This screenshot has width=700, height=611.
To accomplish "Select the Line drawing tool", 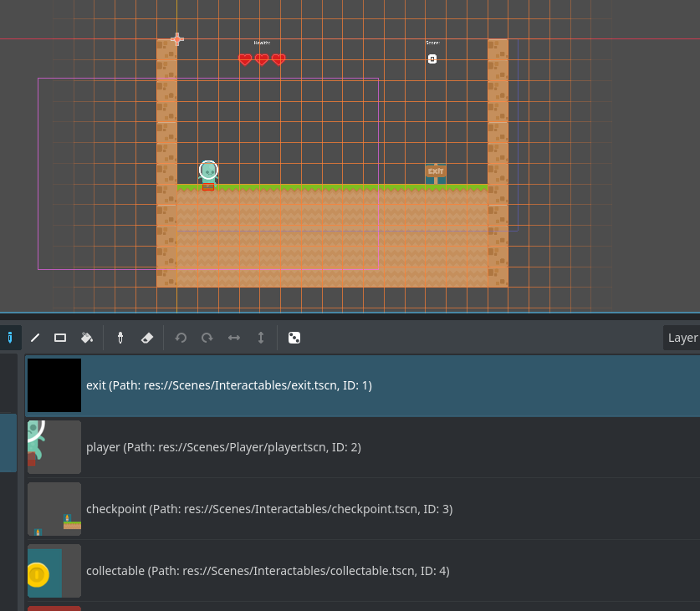I will click(35, 338).
